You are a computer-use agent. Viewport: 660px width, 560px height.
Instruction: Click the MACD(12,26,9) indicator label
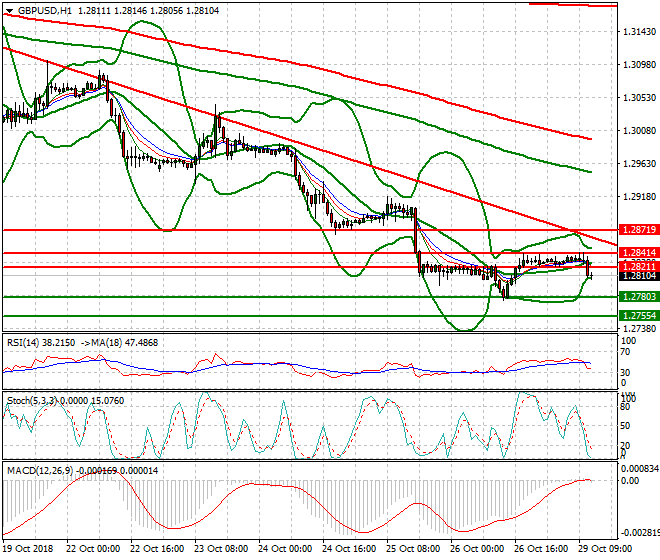coord(40,471)
